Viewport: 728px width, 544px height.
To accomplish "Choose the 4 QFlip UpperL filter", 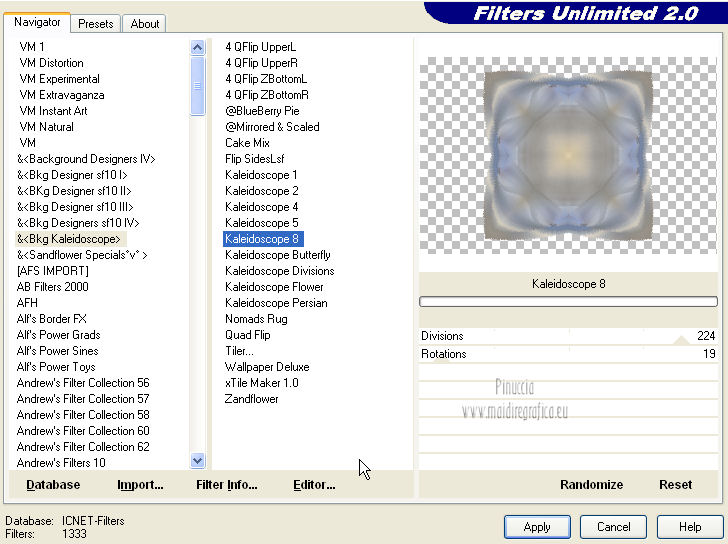I will pyautogui.click(x=260, y=47).
